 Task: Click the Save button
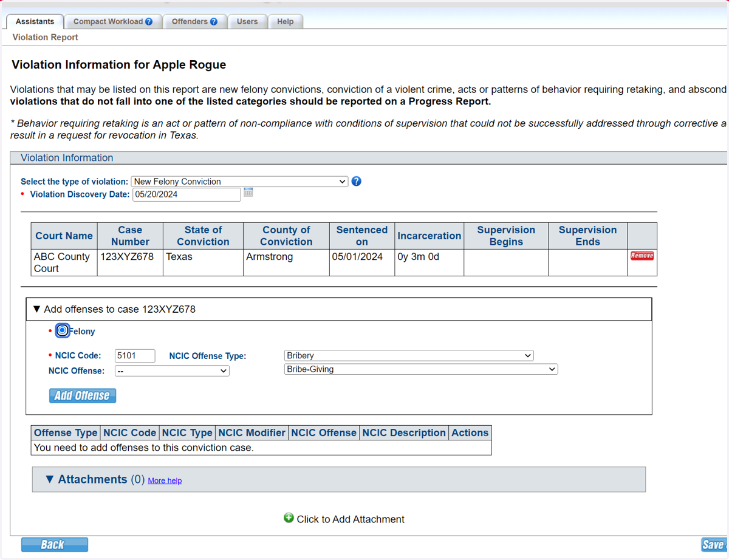713,545
